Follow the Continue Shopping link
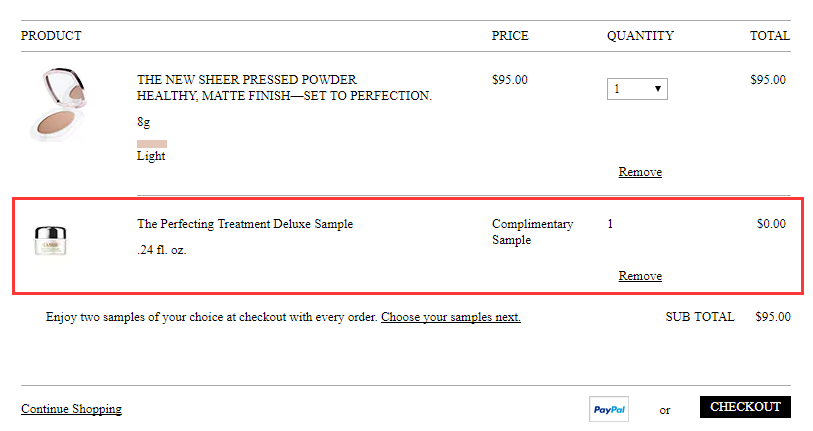 [72, 409]
